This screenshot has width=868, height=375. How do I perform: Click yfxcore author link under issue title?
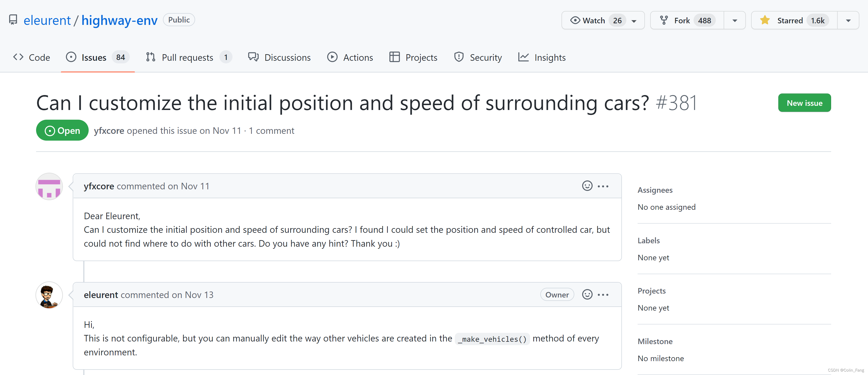pyautogui.click(x=109, y=131)
